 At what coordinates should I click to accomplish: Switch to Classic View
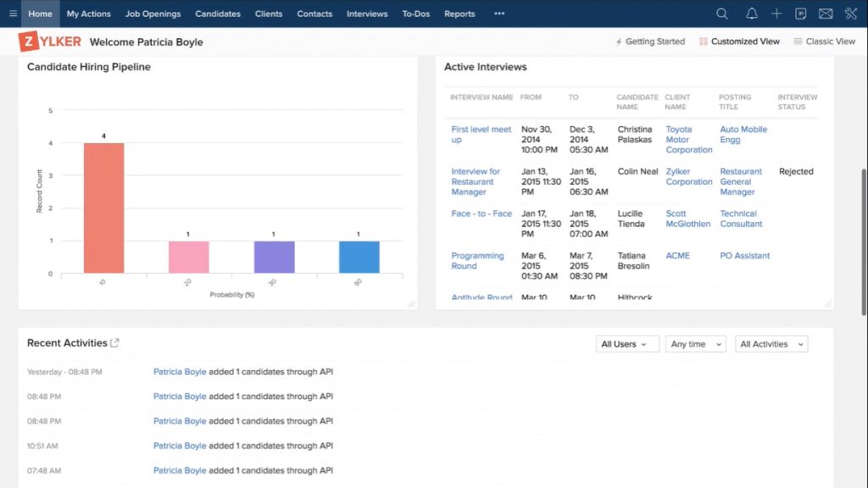[x=824, y=41]
